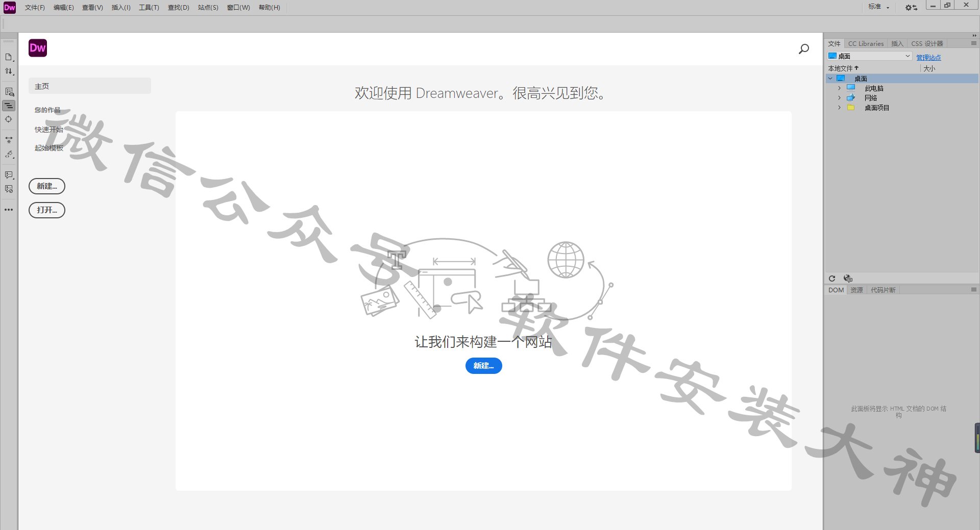Click the code tag edit toolbar icon
This screenshot has height=530, width=980.
[9, 154]
